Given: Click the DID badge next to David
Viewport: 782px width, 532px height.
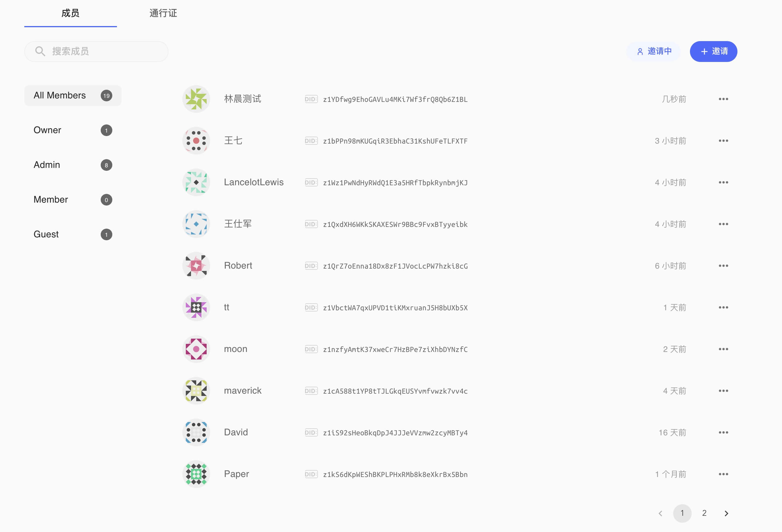Looking at the screenshot, I should click(311, 433).
